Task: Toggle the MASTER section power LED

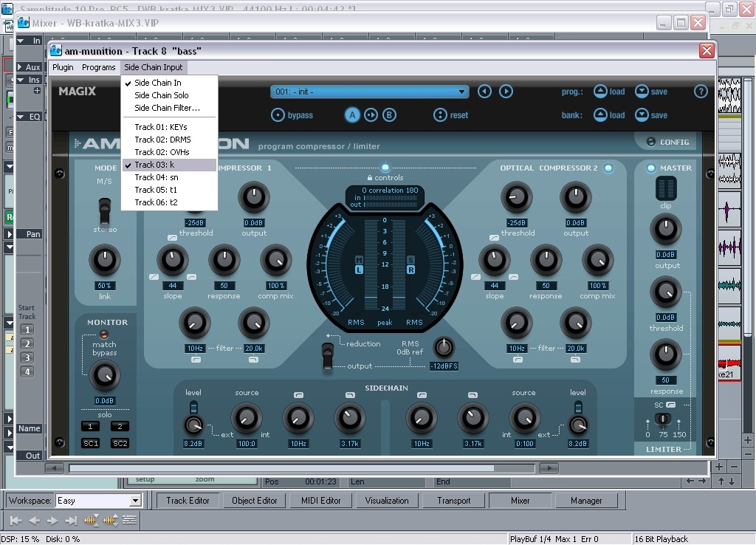Action: (651, 168)
